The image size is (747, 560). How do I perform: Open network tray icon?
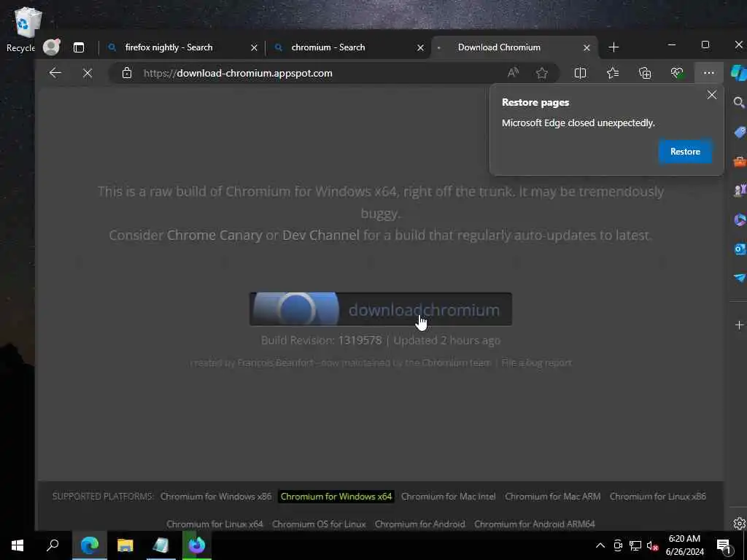(635, 545)
